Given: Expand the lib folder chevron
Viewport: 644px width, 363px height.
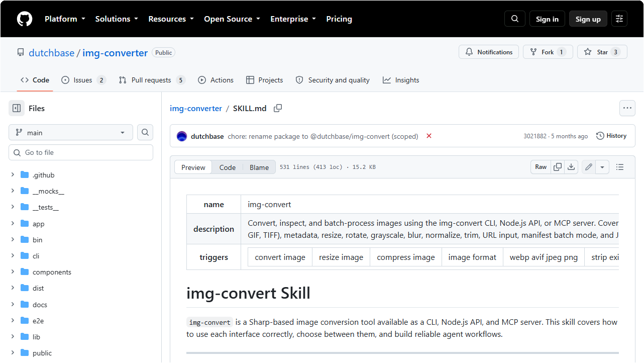Looking at the screenshot, I should pos(13,337).
